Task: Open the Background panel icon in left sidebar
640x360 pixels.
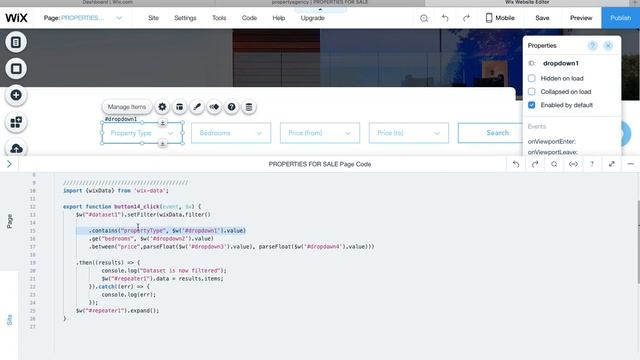Action: (16, 69)
